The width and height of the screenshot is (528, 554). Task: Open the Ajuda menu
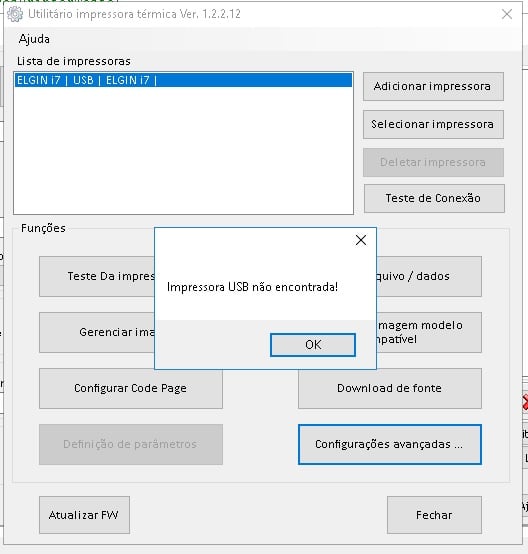[x=34, y=39]
